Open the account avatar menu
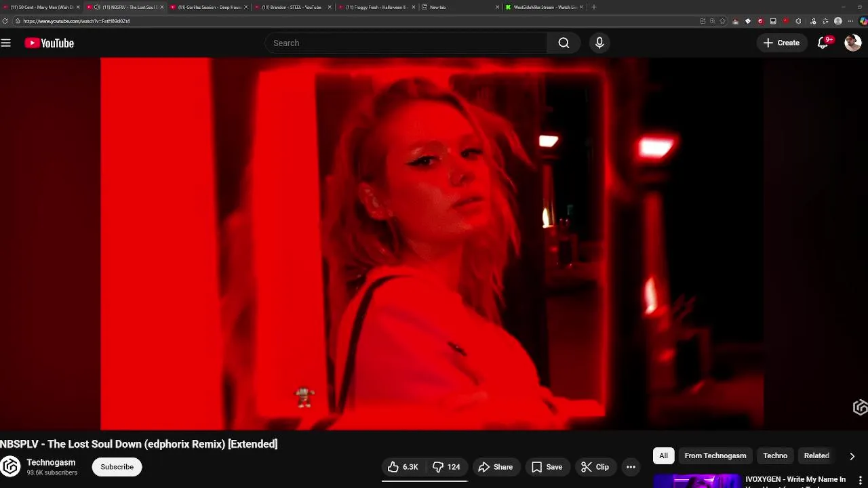868x488 pixels. point(852,43)
